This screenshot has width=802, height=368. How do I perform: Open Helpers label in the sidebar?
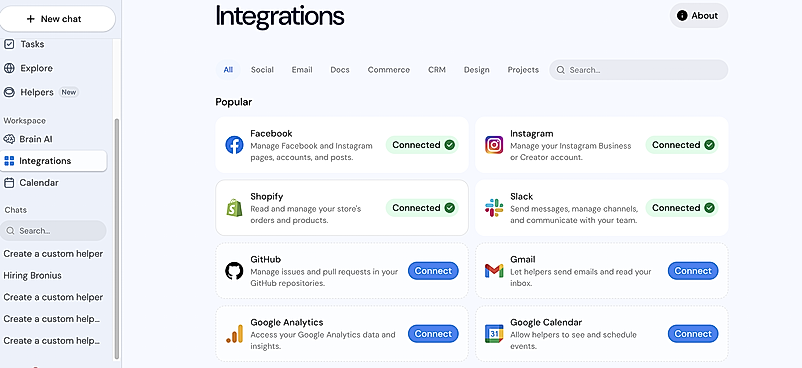tap(37, 92)
